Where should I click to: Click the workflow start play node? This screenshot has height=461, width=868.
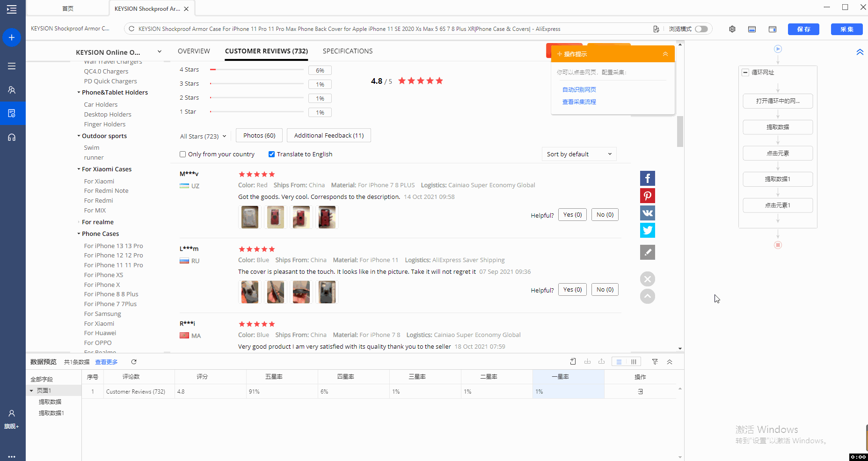pos(778,49)
